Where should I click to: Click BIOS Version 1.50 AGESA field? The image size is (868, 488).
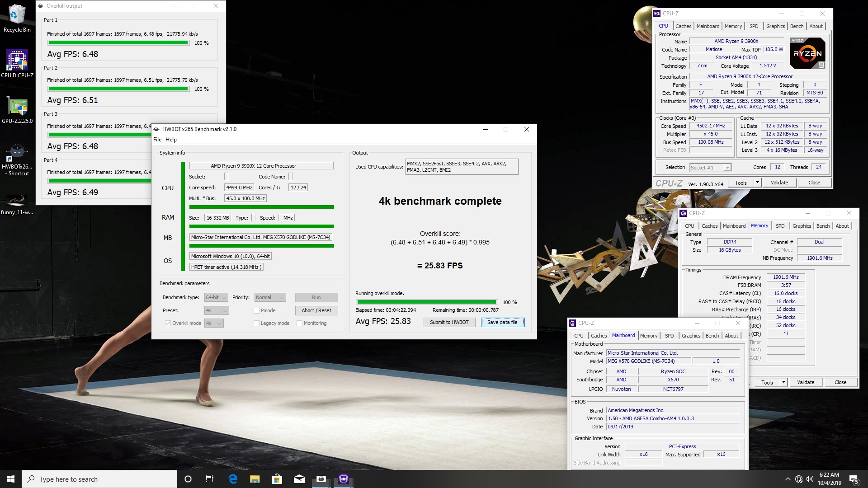(x=674, y=418)
